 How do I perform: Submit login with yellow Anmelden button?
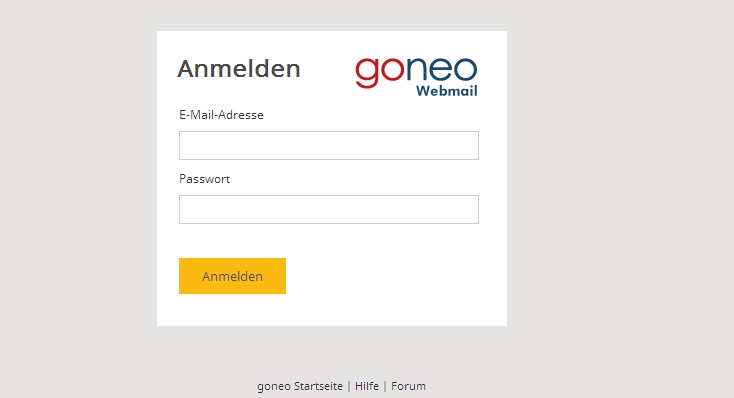(x=232, y=276)
